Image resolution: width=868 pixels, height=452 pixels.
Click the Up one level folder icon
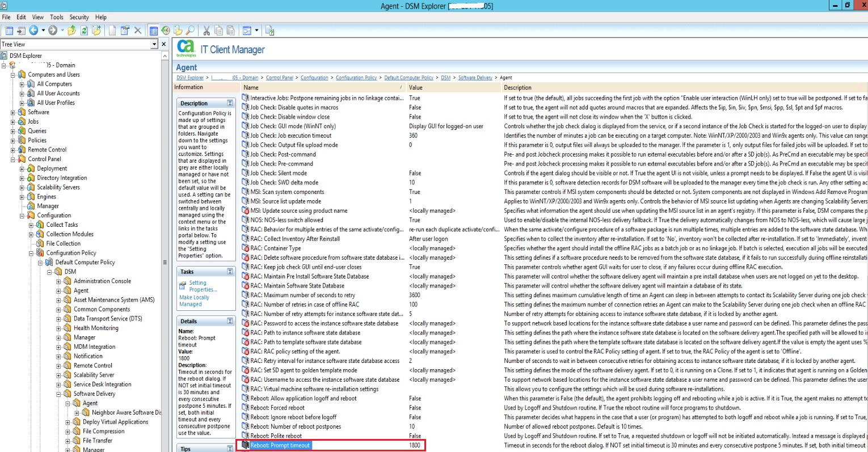point(71,31)
